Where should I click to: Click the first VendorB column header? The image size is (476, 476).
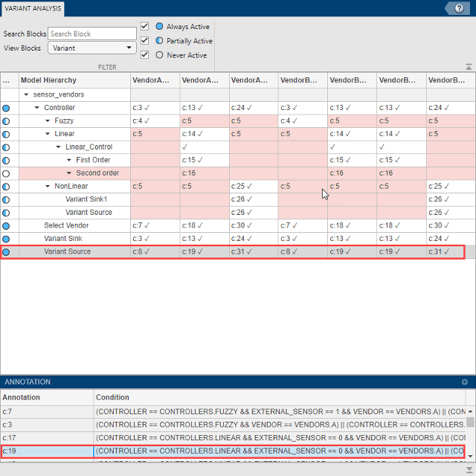tap(303, 80)
